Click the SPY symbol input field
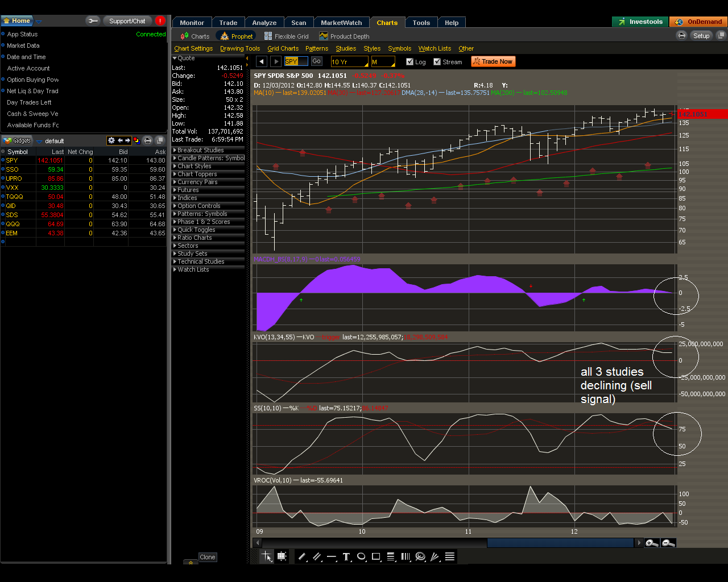 [x=296, y=61]
